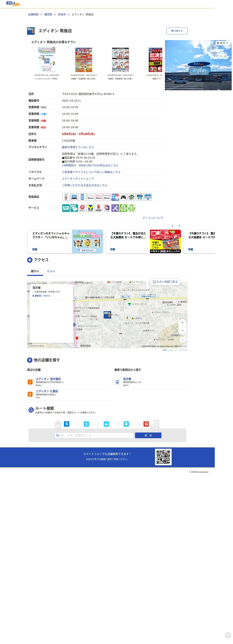Click the carousel previous arrow
Viewport: 233px width, 644px height.
172,226
